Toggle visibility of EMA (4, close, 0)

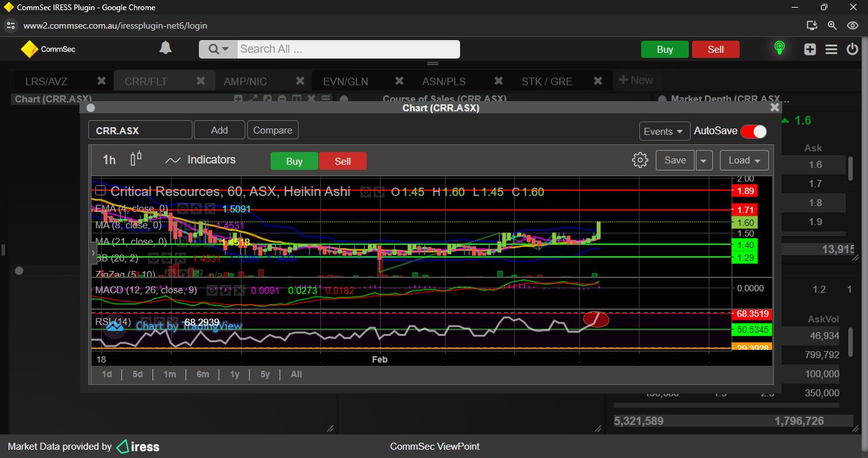pyautogui.click(x=182, y=209)
